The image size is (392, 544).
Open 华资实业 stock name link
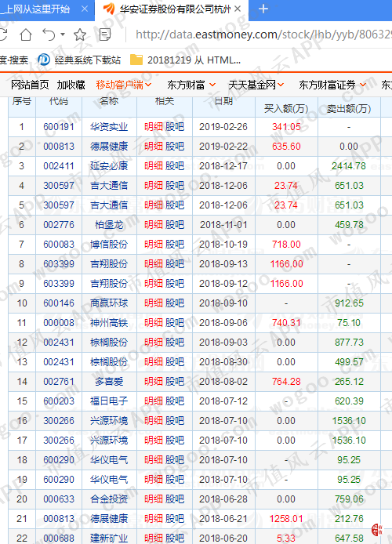click(109, 127)
